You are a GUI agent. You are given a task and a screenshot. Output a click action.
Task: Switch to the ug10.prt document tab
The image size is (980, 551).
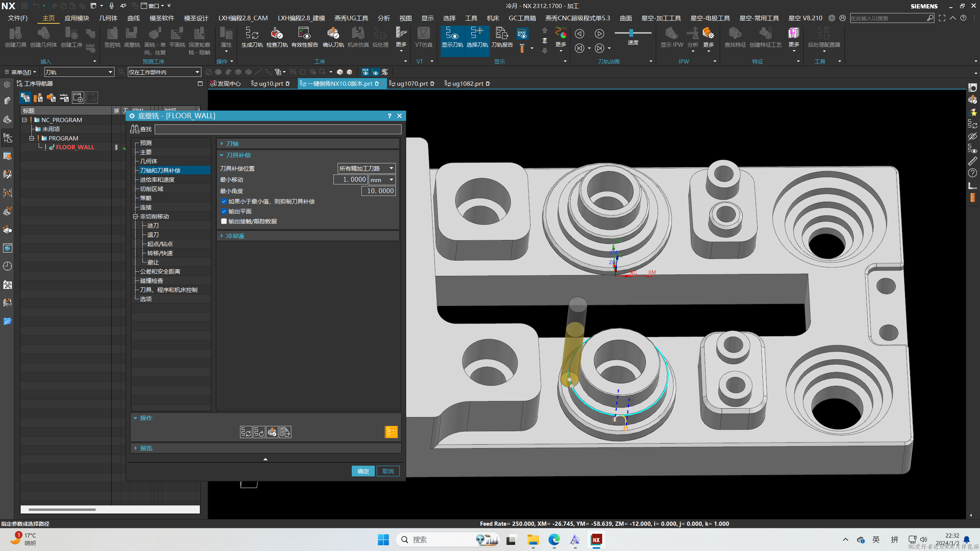[271, 83]
